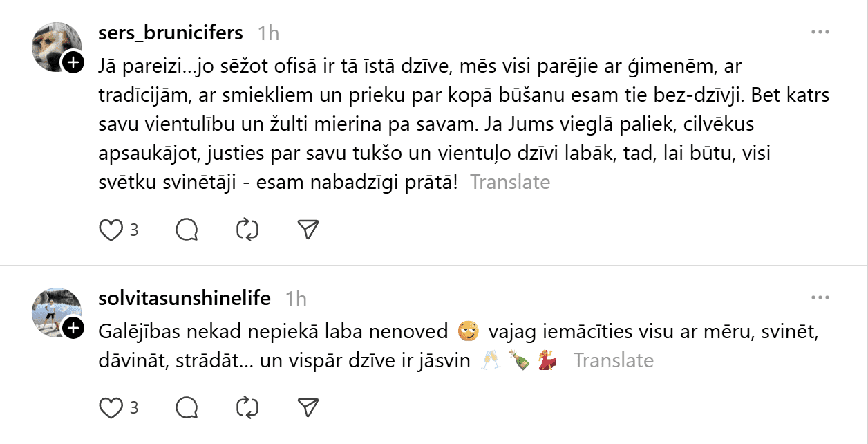Like the sers_brunicifers post
The height and width of the screenshot is (444, 868).
click(x=111, y=230)
